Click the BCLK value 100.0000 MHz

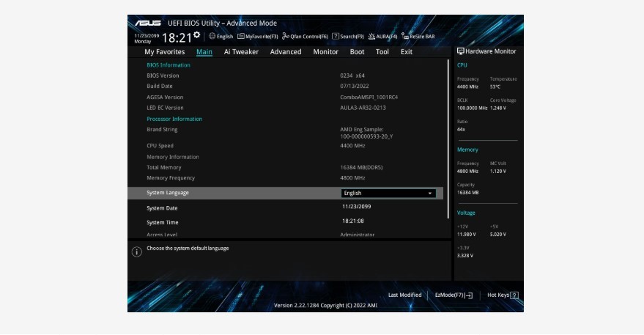[x=473, y=108]
